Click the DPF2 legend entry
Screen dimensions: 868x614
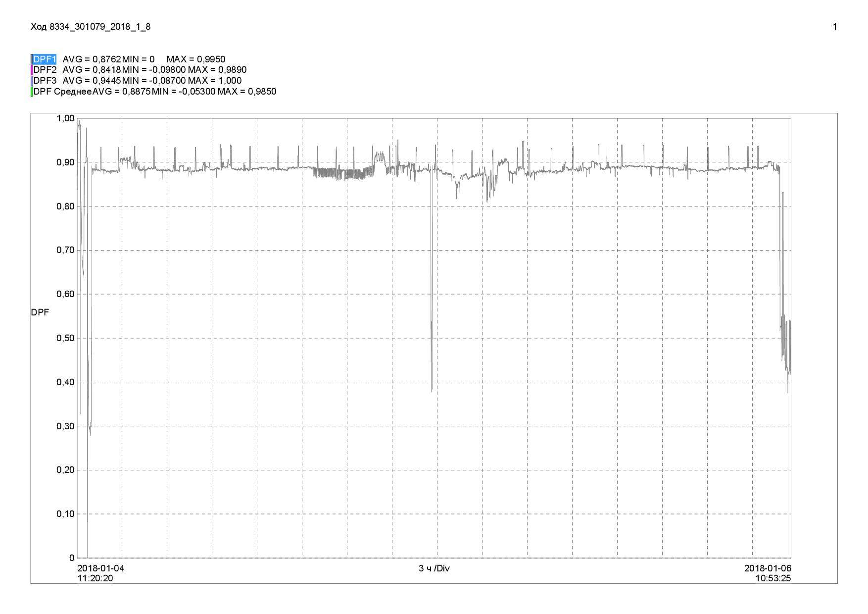pyautogui.click(x=45, y=70)
